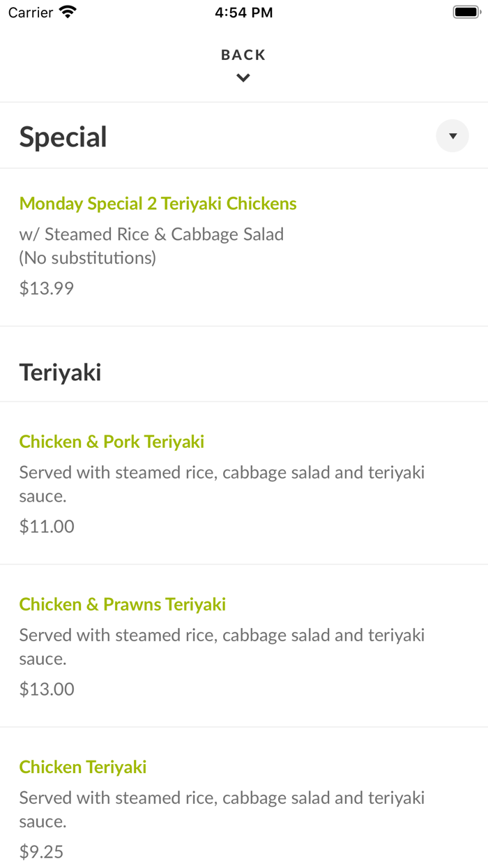488x868 pixels.
Task: Expand the BACK navigation chevron
Action: coord(243,77)
